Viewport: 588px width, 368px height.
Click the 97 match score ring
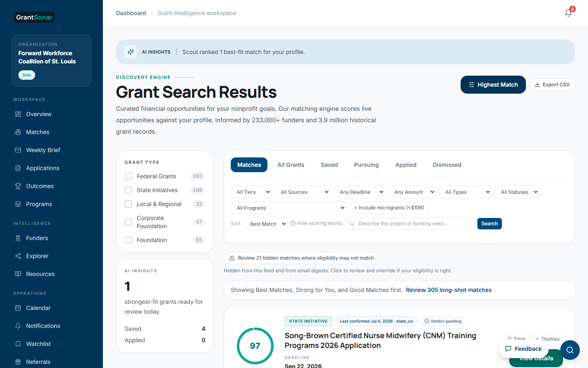(255, 346)
